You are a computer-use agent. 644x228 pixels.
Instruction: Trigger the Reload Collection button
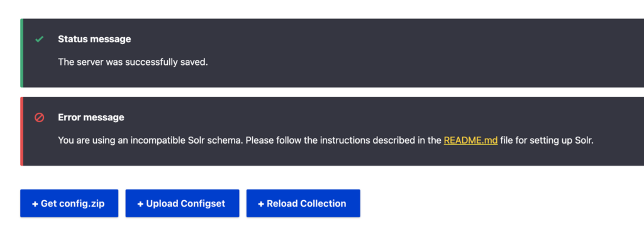[303, 203]
